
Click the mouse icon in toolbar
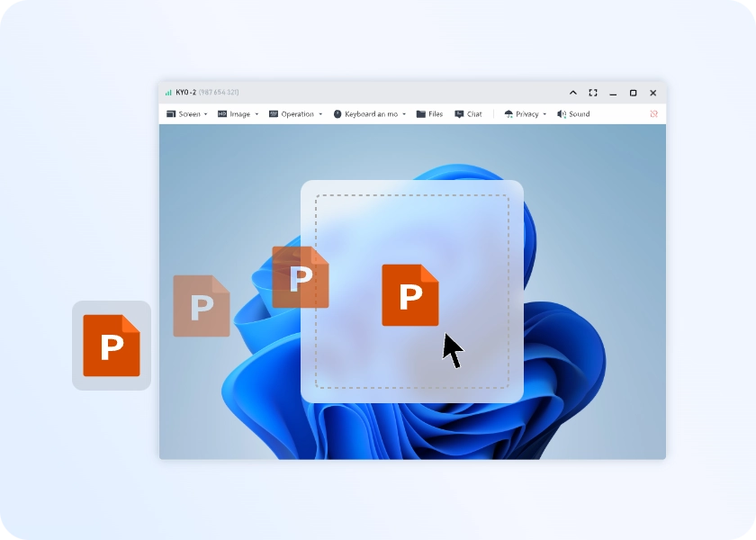(x=337, y=114)
